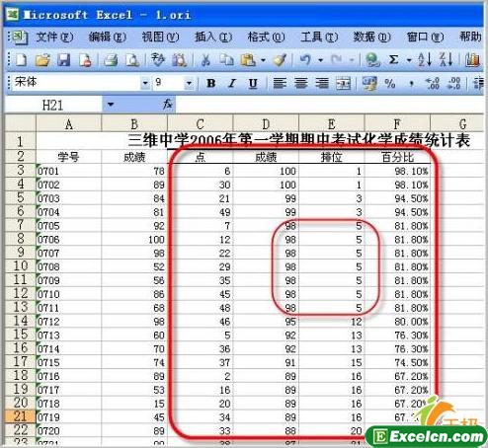Click the title cell 三维中学2006年
This screenshot has height=448, width=488.
tap(299, 141)
